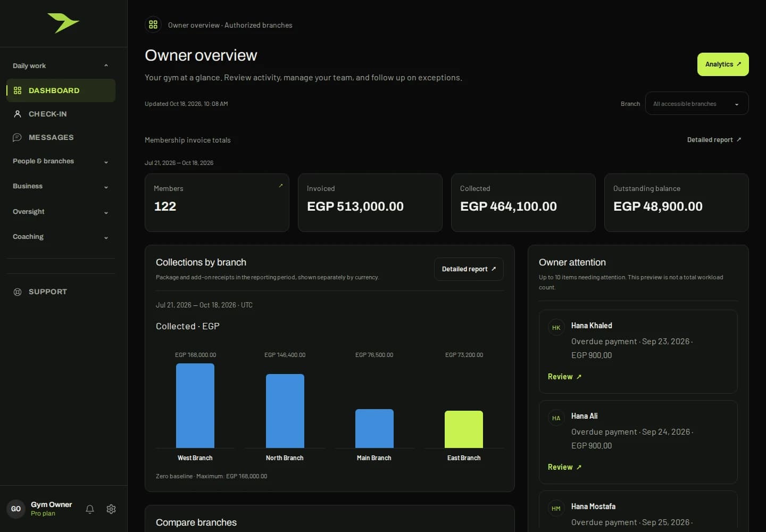Viewport: 766px width, 532px height.
Task: Click the Support lifebuoy icon
Action: [18, 292]
